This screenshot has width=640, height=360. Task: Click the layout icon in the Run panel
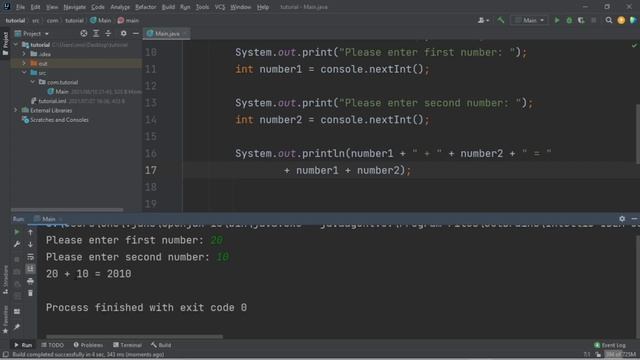tap(17, 311)
